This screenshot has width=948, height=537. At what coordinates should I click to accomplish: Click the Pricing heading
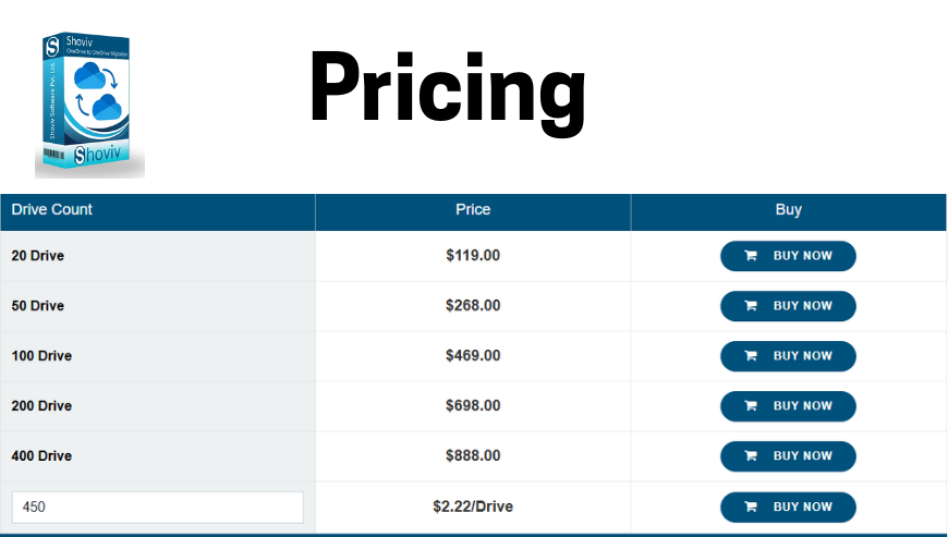(447, 92)
